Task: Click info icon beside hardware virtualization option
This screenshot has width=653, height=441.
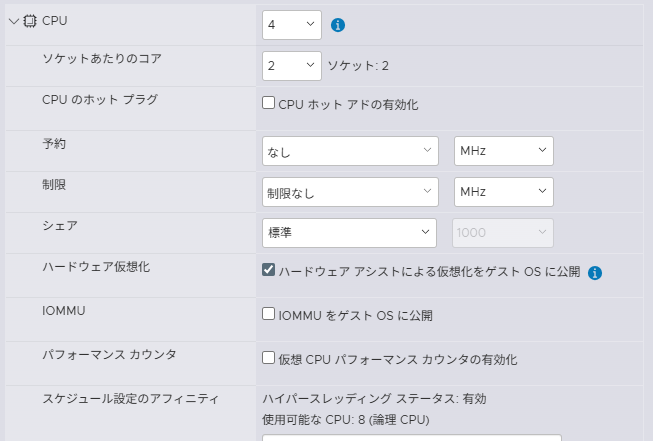Action: click(x=595, y=272)
